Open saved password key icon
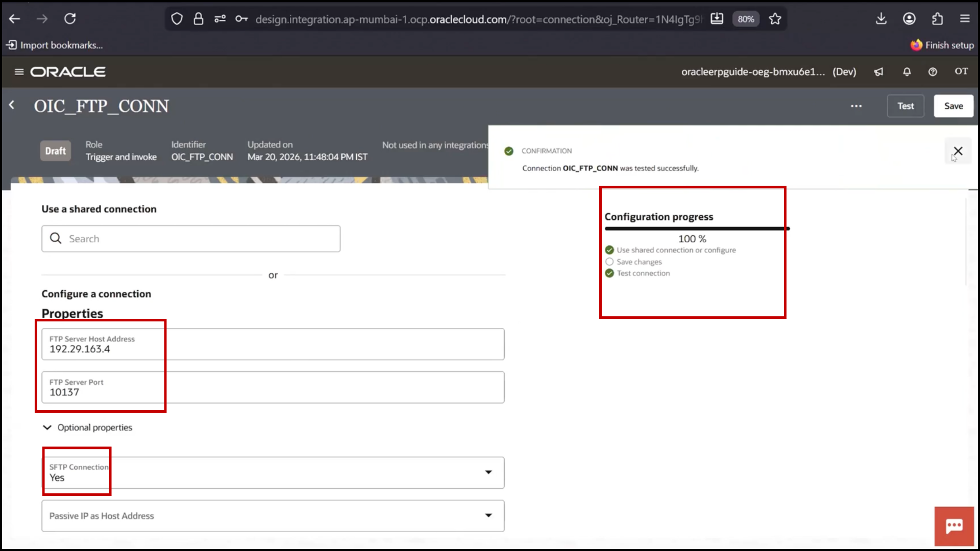This screenshot has height=551, width=980. tap(241, 19)
